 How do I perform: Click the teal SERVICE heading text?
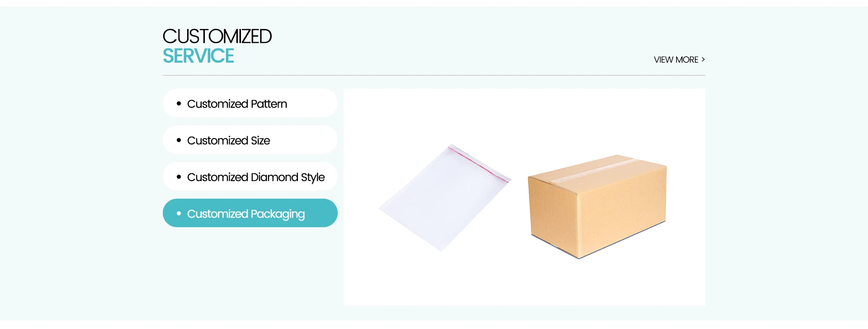[x=198, y=56]
